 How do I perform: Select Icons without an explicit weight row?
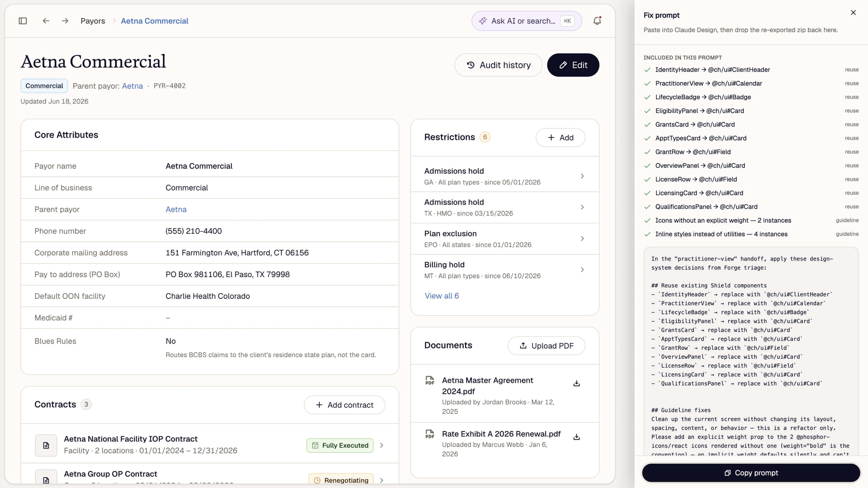[x=751, y=220]
